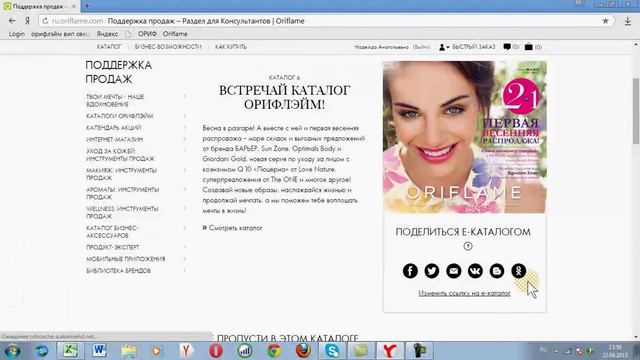The width and height of the screenshot is (640, 360).
Task: Open browser downloads arrow
Action: coord(628,21)
